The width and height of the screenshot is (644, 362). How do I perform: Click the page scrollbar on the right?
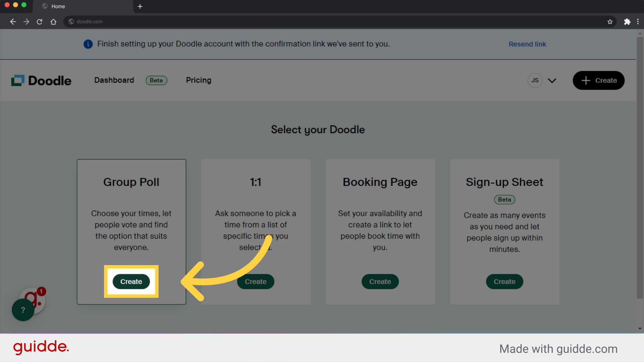640,181
